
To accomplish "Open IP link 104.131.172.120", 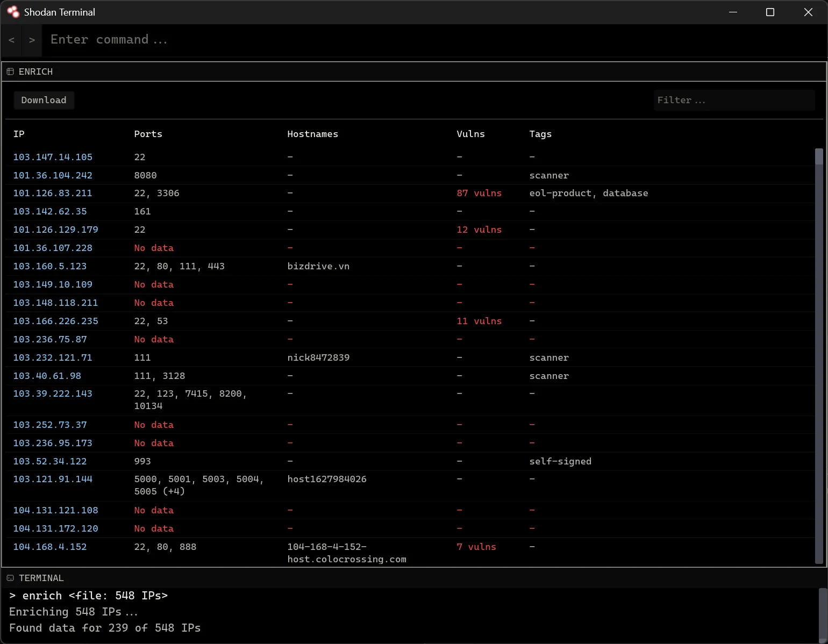I will [55, 528].
